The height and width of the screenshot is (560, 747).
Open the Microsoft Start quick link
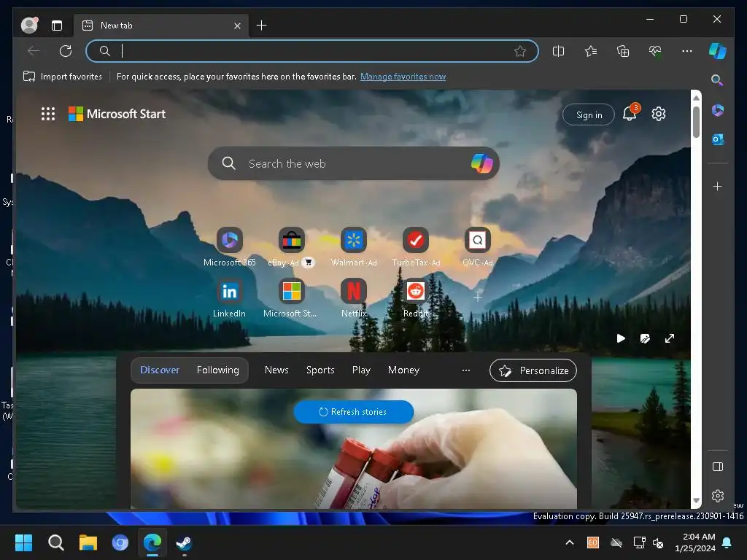[290, 298]
